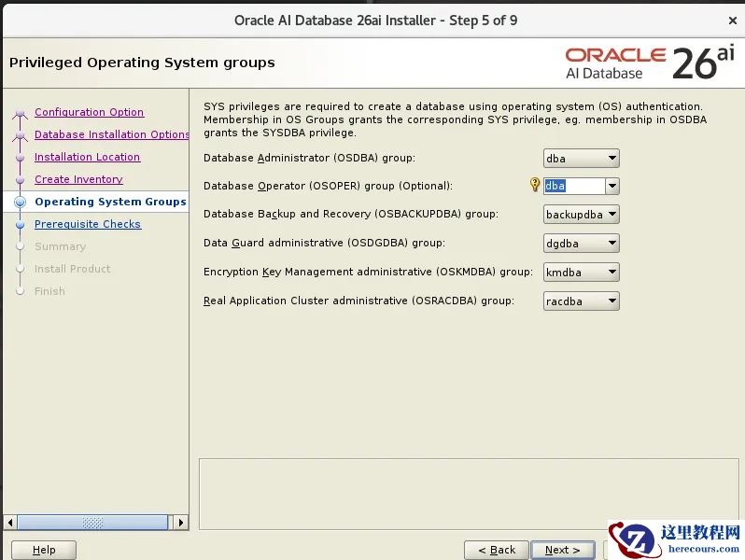Click the Privileged Operating System groups heading
This screenshot has height=560, width=745.
(x=142, y=63)
